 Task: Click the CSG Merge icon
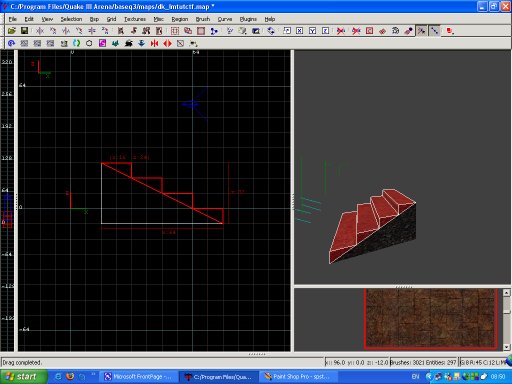coord(188,31)
